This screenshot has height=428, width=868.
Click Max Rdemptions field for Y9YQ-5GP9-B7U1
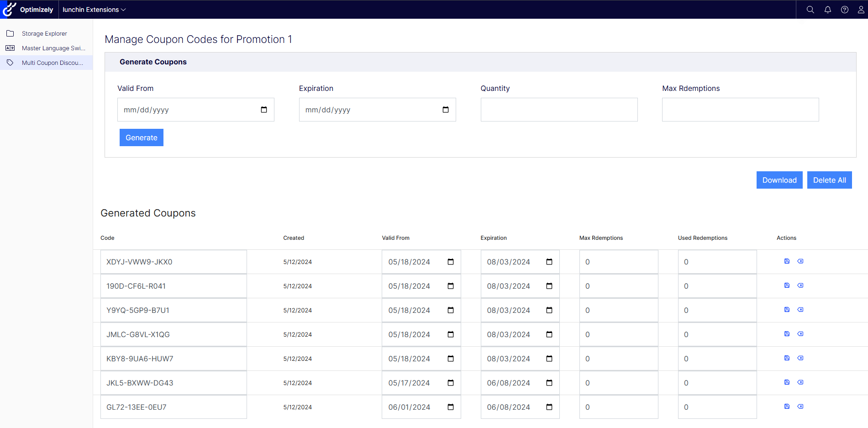coord(618,310)
